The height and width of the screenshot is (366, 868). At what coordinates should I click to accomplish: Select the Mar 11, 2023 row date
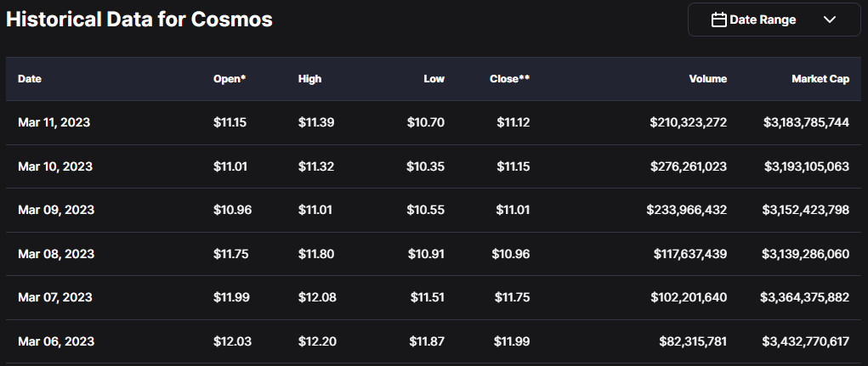(54, 122)
